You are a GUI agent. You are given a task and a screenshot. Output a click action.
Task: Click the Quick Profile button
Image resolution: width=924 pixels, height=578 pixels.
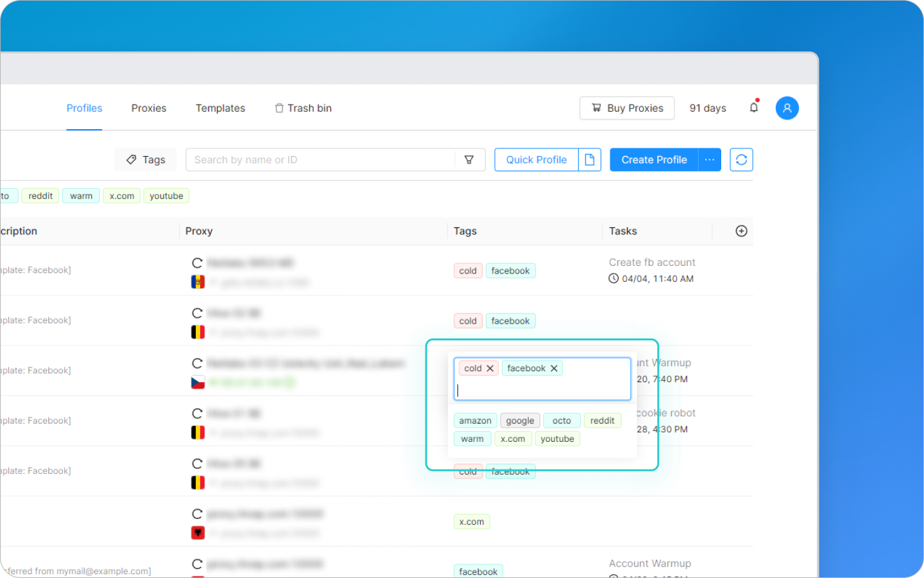click(x=536, y=160)
